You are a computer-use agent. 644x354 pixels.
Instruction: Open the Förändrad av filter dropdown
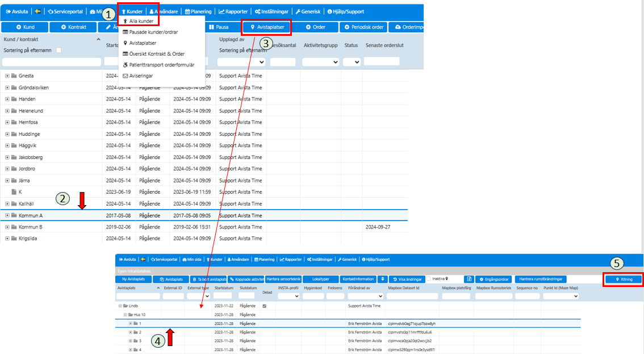[365, 296]
